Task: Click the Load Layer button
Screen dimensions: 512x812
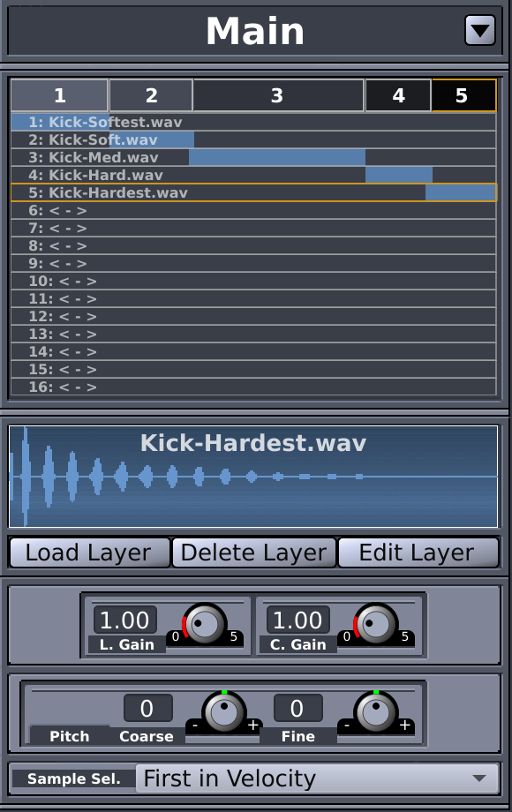Action: tap(89, 553)
